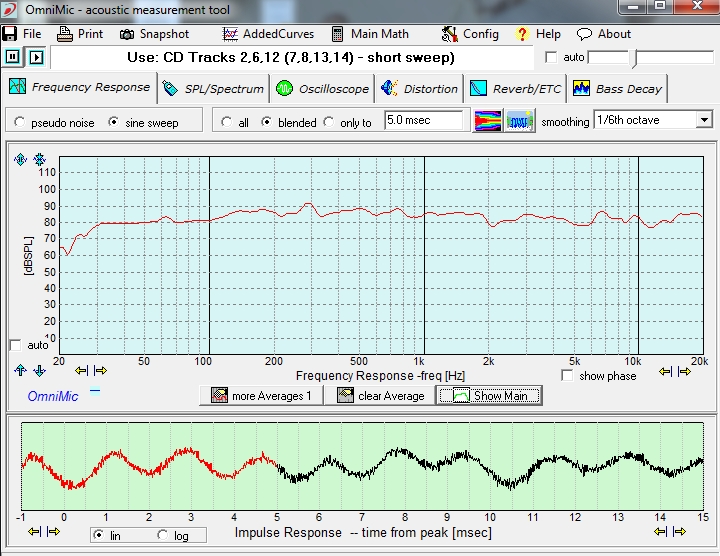This screenshot has width=720, height=556.
Task: Enable the top auto level checkbox
Action: pos(551,57)
